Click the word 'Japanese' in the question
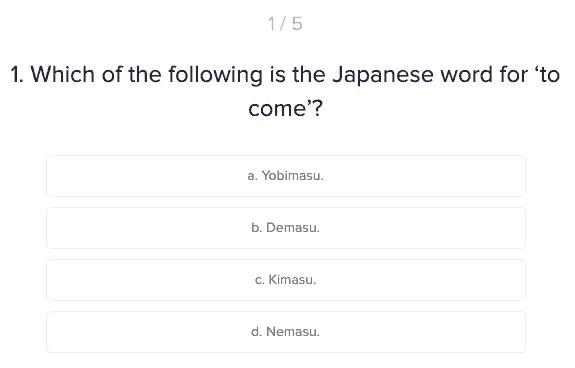The width and height of the screenshot is (575, 368). point(383,76)
